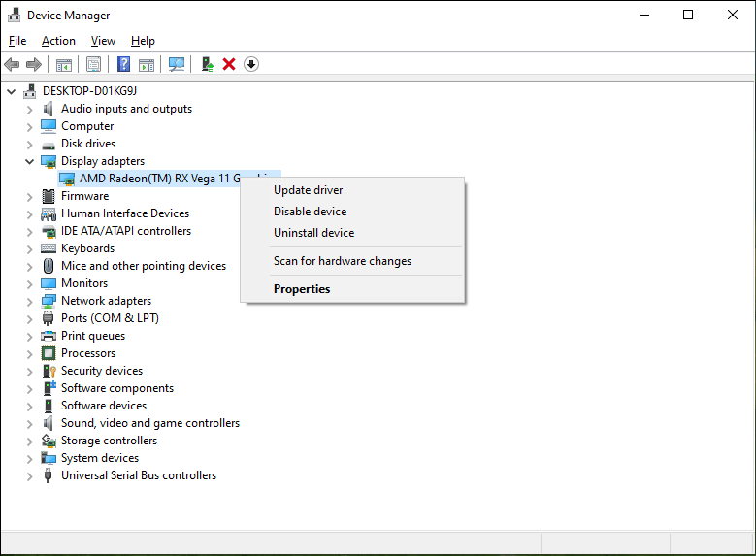Select the Monitors label

(x=84, y=283)
